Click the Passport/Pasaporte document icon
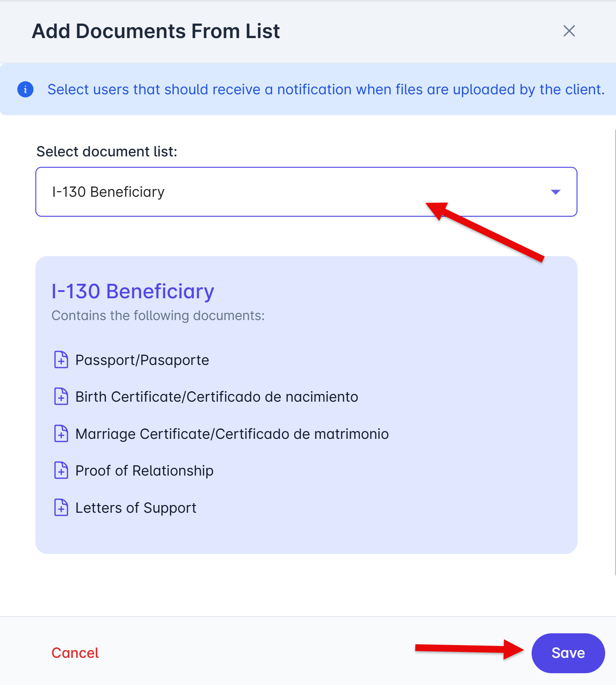This screenshot has height=685, width=616. point(61,360)
